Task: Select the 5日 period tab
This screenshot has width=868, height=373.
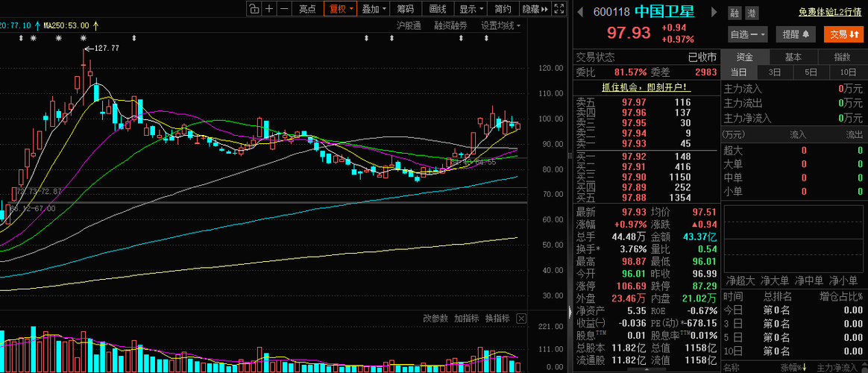Action: tap(811, 72)
